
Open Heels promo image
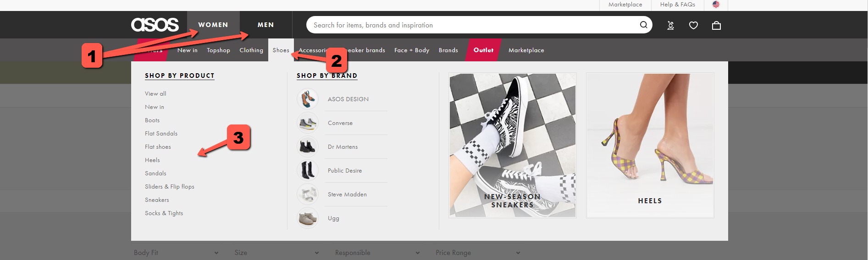[x=650, y=145]
